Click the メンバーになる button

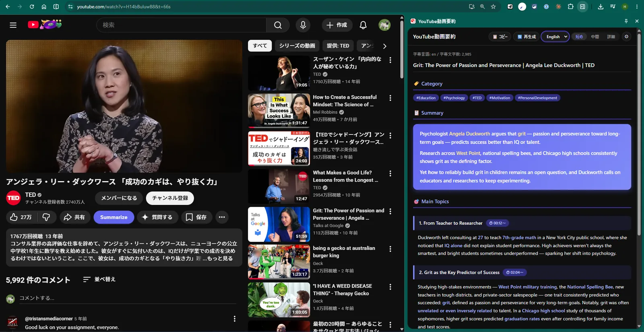click(119, 198)
